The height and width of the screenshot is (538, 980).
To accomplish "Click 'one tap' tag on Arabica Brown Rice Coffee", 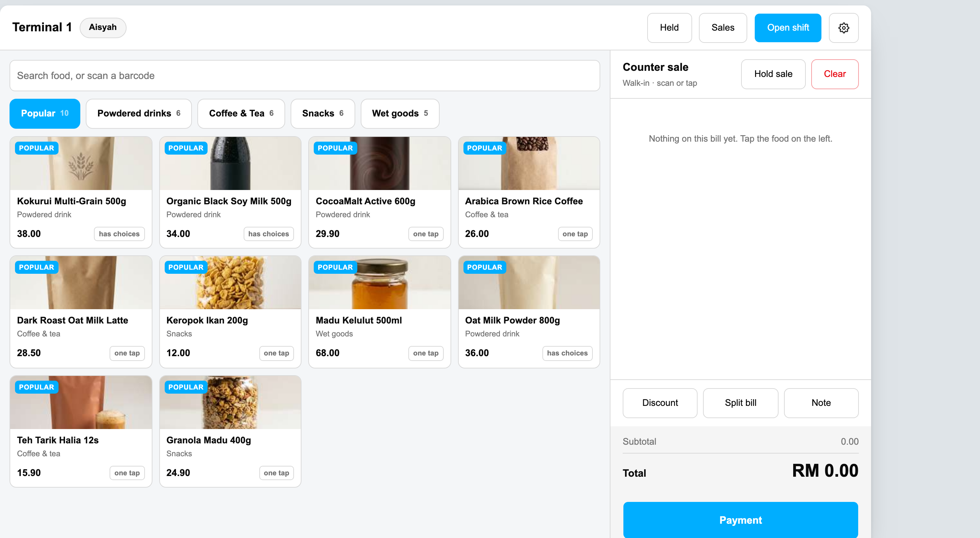I will [x=575, y=234].
